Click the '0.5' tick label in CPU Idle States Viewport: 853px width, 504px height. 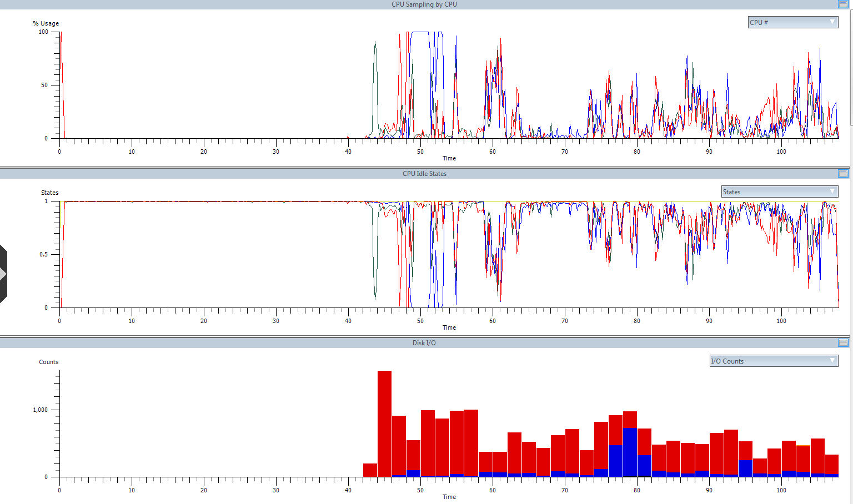pos(44,254)
